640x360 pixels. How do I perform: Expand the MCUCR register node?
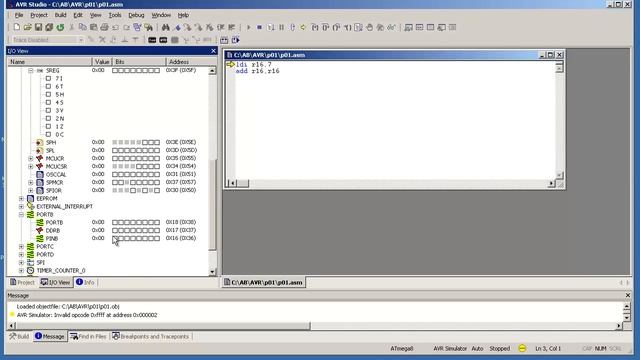(31, 158)
